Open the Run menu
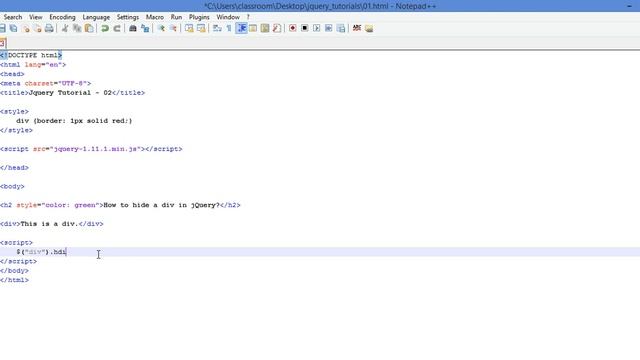The image size is (640, 360). 176,17
